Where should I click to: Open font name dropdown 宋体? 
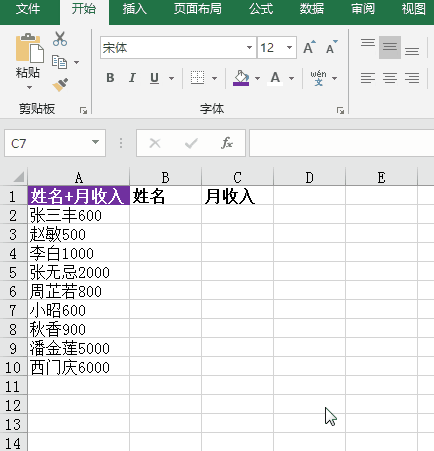(249, 48)
